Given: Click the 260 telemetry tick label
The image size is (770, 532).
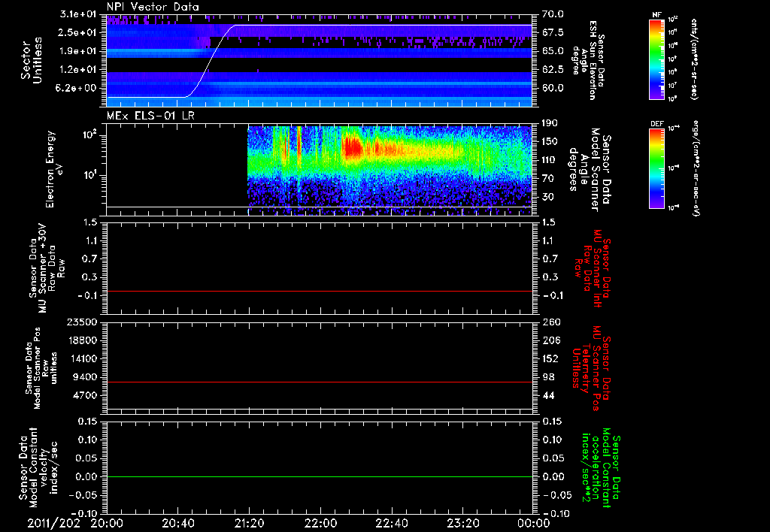Looking at the screenshot, I should 550,322.
